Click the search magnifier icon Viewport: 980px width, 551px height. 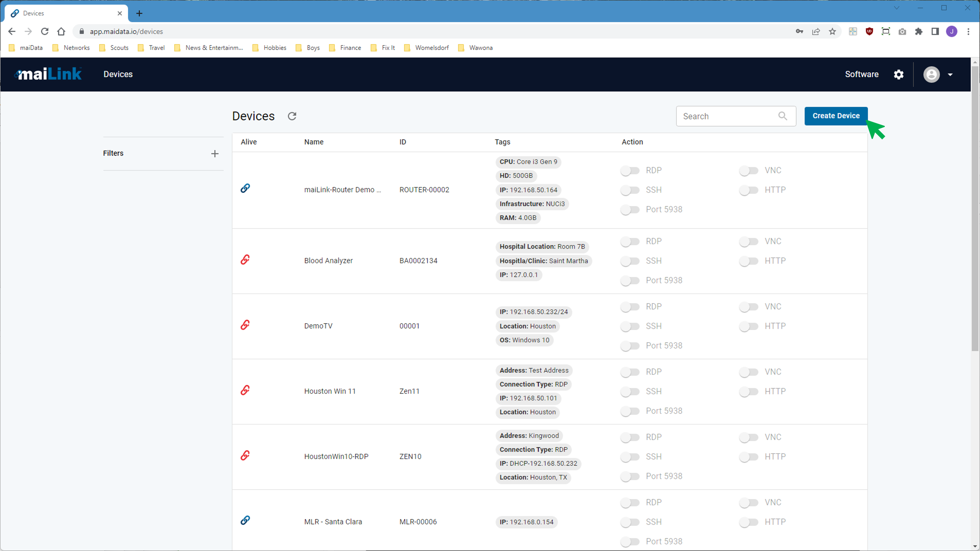tap(782, 116)
